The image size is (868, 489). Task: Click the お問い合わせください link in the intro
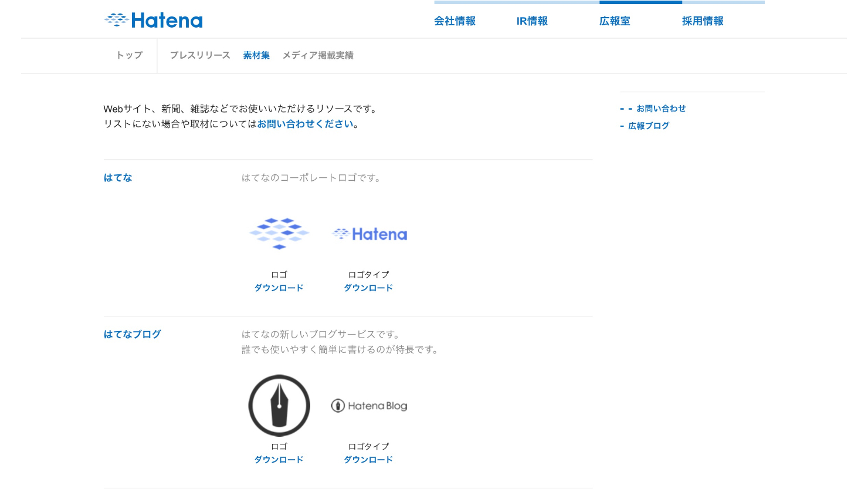coord(305,124)
